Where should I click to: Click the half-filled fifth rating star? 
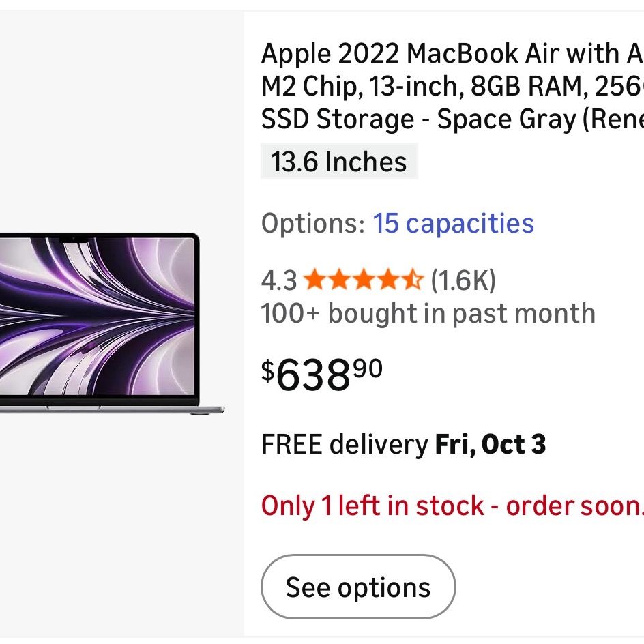pyautogui.click(x=412, y=279)
